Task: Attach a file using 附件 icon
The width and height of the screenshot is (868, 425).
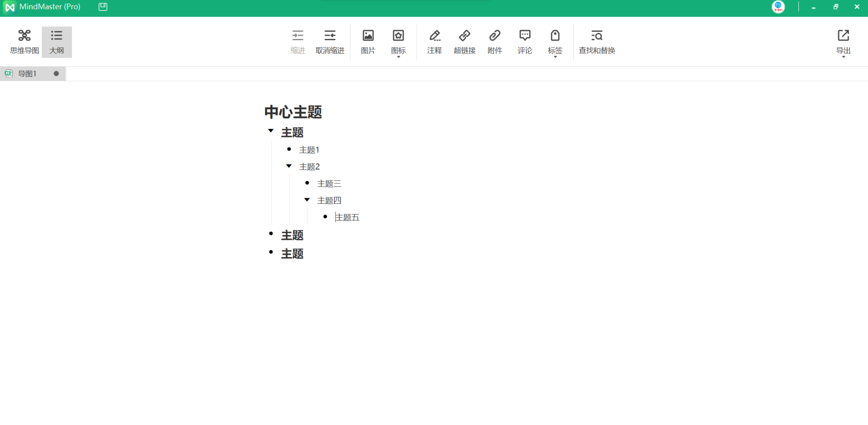Action: pyautogui.click(x=495, y=42)
